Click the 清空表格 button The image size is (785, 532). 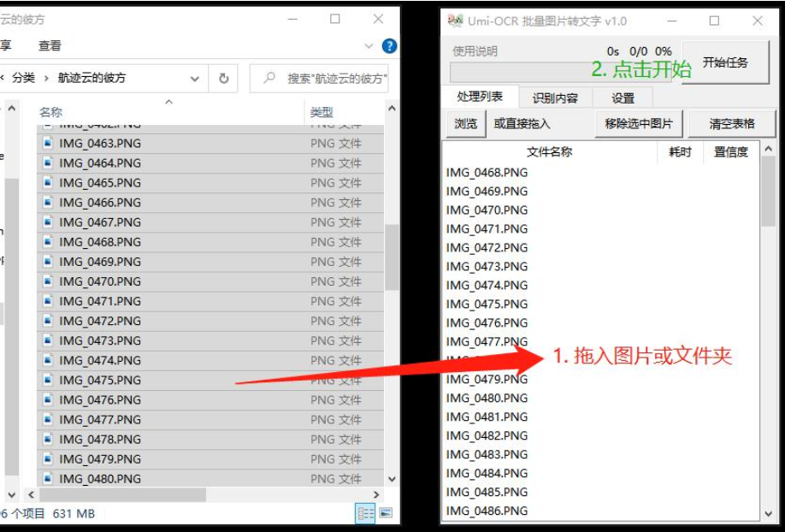click(732, 124)
